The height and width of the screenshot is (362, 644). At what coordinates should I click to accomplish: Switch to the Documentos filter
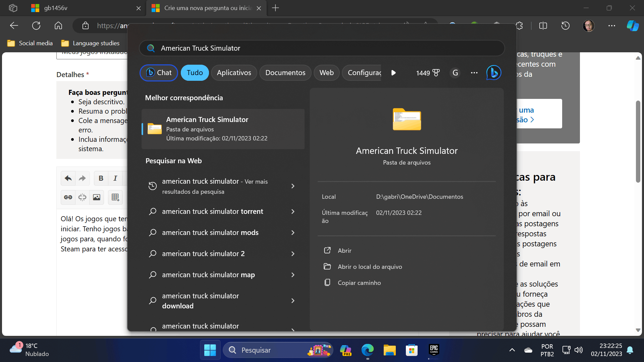click(285, 73)
